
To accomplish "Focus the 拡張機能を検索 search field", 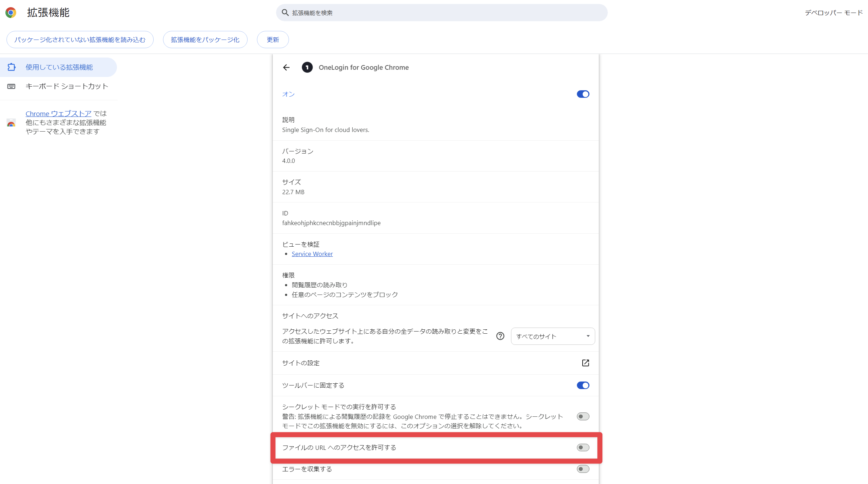I will point(442,13).
